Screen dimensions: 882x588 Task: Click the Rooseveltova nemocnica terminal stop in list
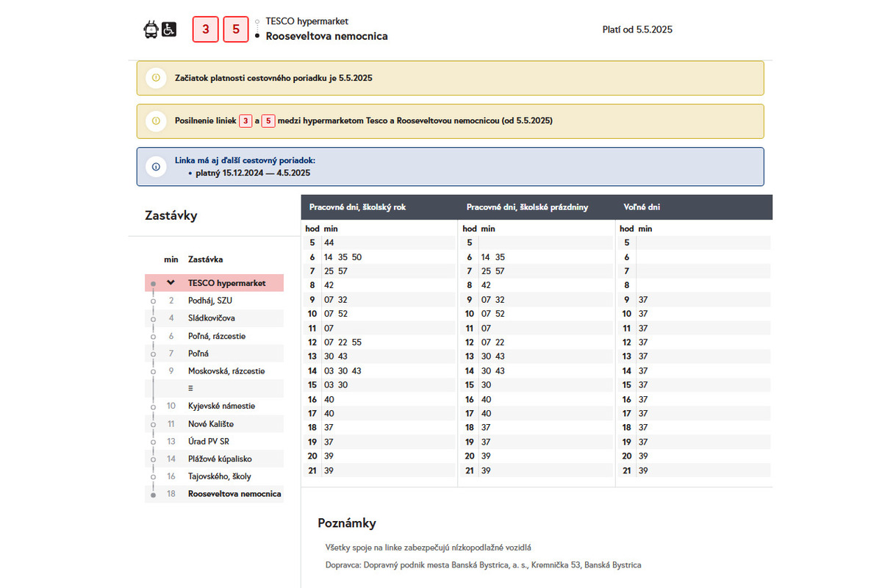(234, 494)
